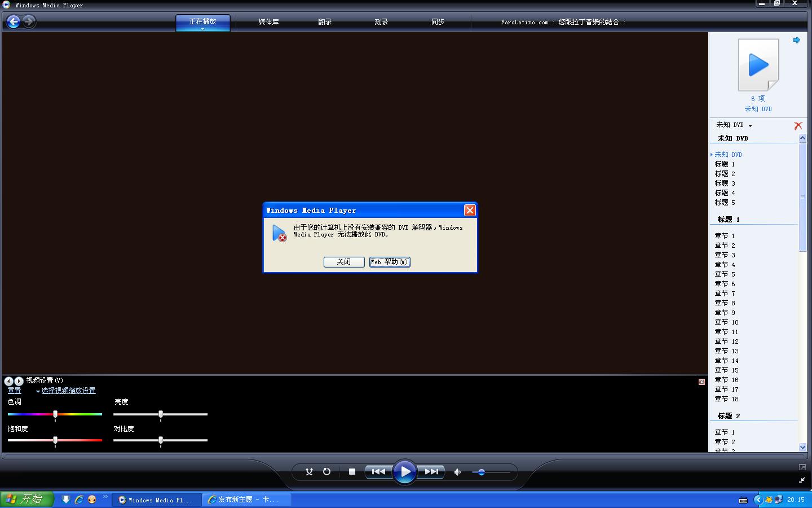Select 标题 3 in the DVD list
812x508 pixels.
(x=725, y=183)
